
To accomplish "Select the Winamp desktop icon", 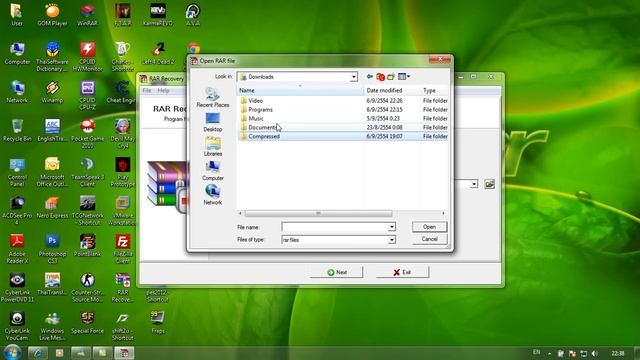I will [52, 92].
